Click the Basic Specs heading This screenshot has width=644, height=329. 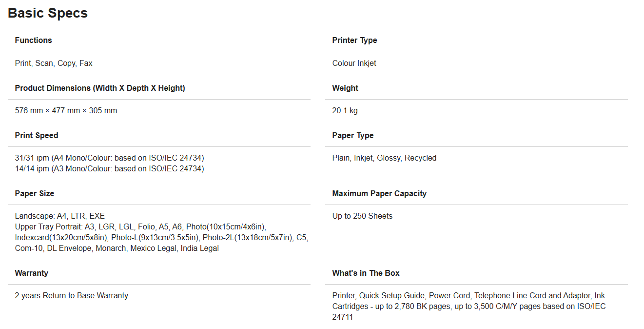pyautogui.click(x=48, y=13)
